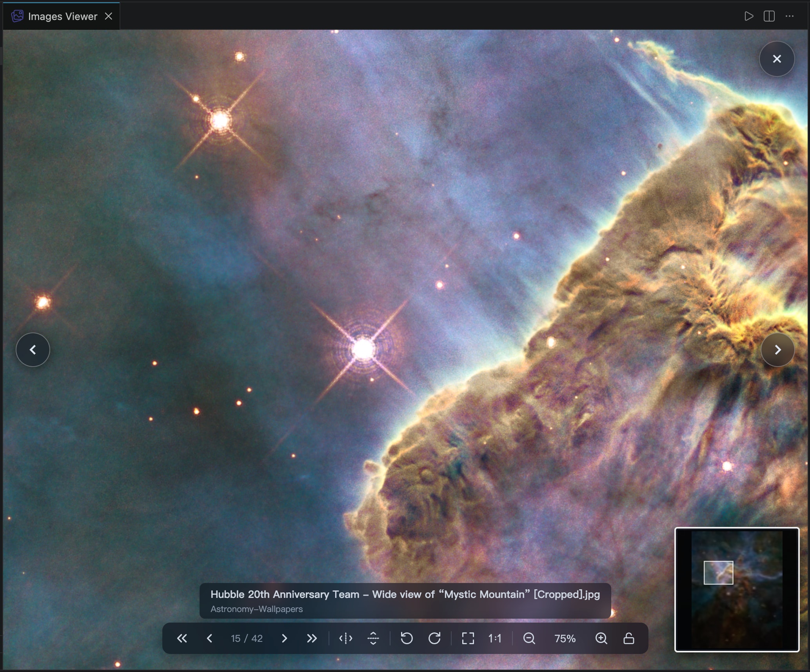Image resolution: width=810 pixels, height=672 pixels.
Task: Click the play icon in editor title bar
Action: 749,16
